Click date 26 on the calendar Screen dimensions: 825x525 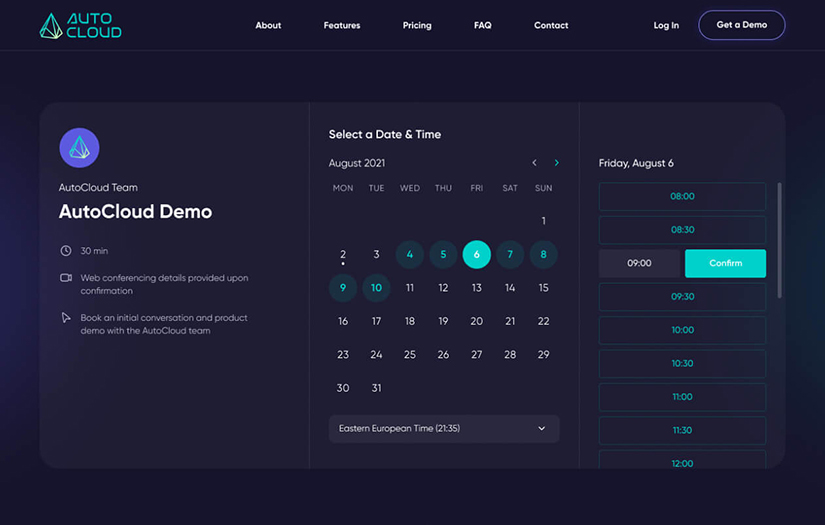[x=443, y=355]
